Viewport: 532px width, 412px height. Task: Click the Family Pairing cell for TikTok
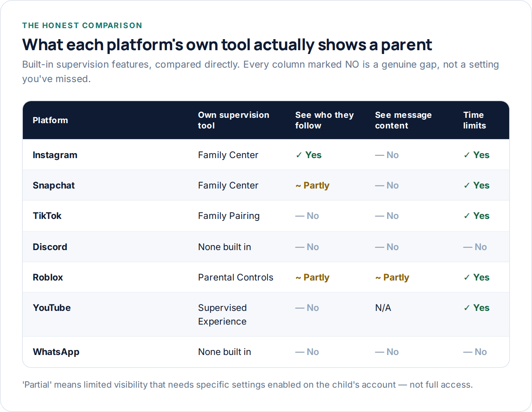click(229, 216)
